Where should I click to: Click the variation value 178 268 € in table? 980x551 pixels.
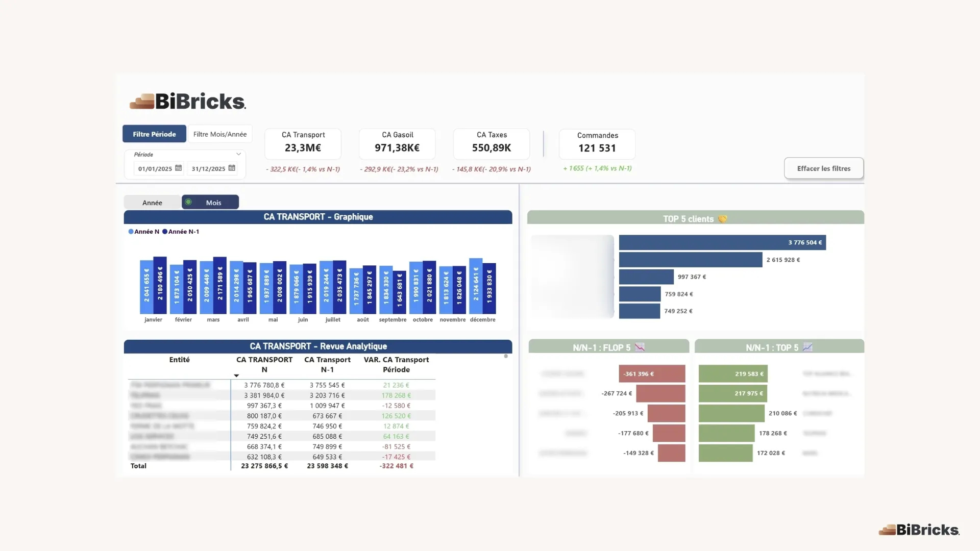[396, 395]
